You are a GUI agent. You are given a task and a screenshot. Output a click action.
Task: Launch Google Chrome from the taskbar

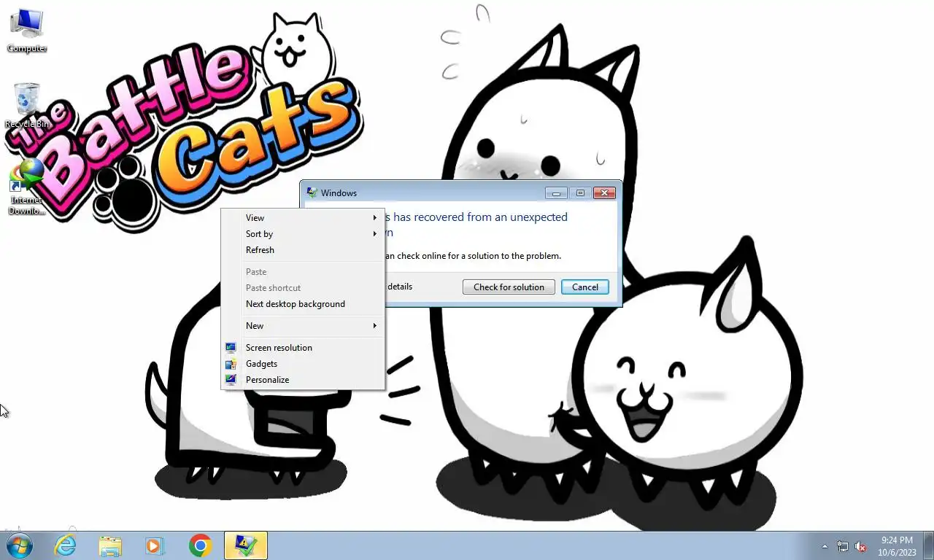tap(200, 545)
